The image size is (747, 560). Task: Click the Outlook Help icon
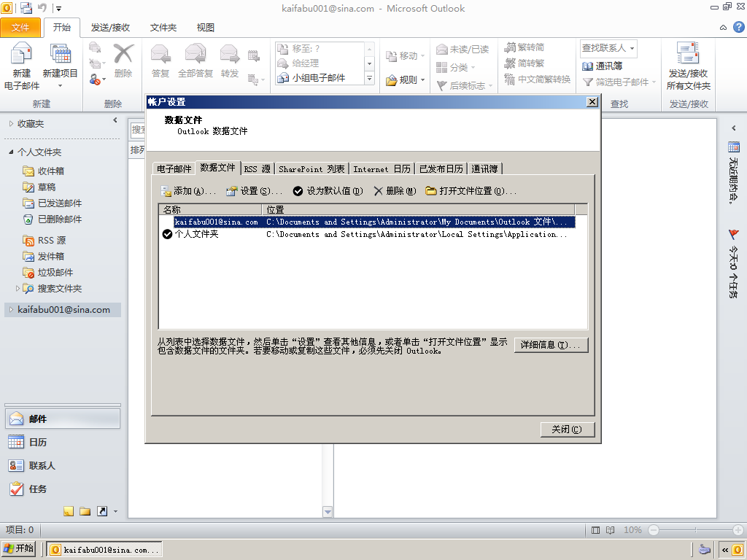[x=738, y=27]
